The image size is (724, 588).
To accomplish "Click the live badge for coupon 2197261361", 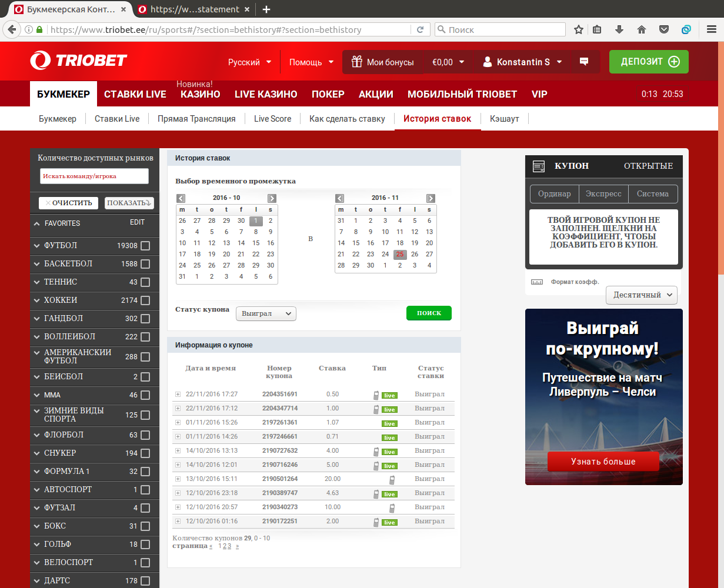I will pyautogui.click(x=389, y=423).
